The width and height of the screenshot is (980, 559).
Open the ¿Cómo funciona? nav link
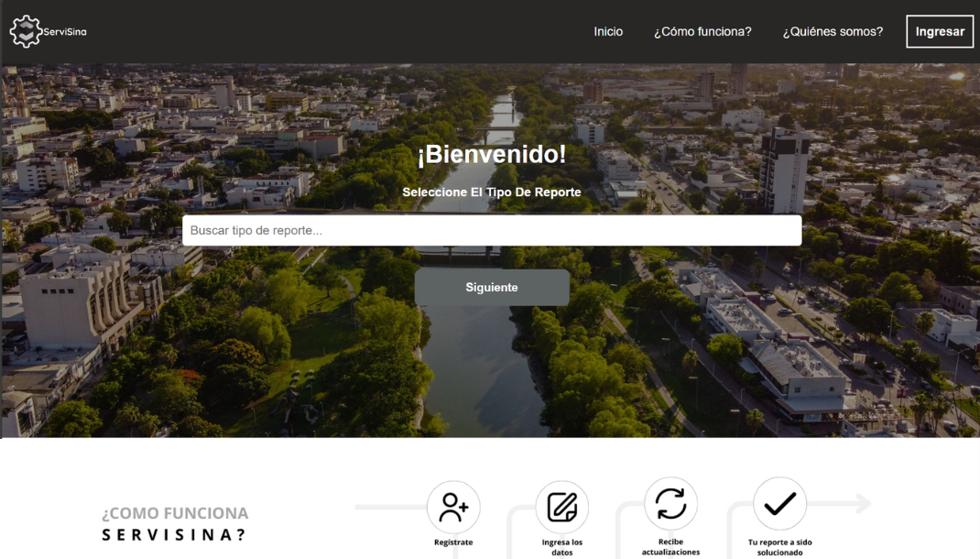click(702, 31)
